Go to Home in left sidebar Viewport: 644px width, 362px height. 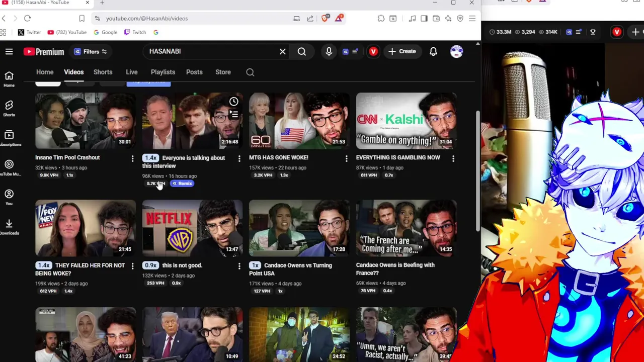[9, 79]
